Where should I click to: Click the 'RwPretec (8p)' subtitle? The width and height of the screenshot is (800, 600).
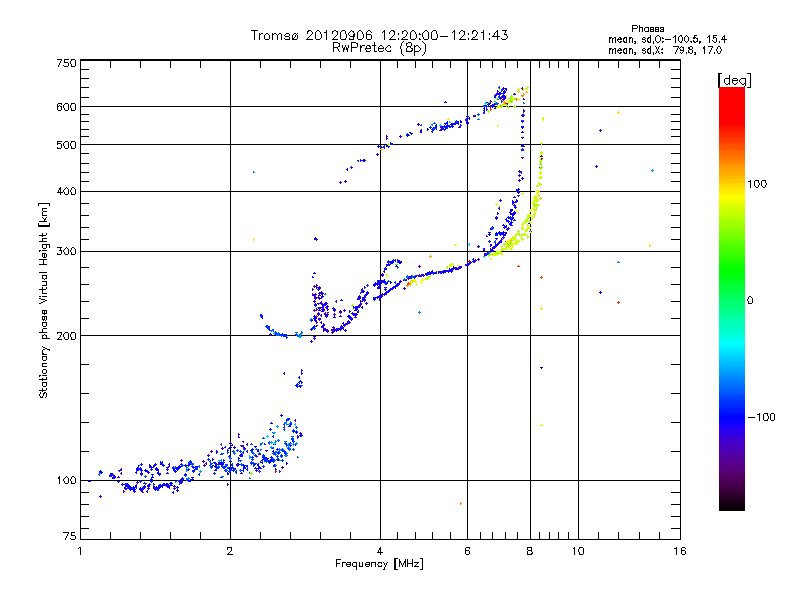379,48
